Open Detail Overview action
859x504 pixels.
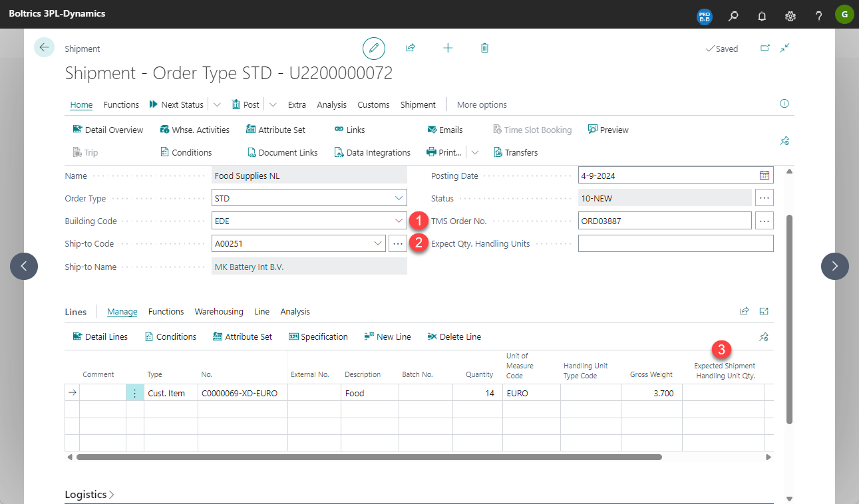click(x=108, y=130)
